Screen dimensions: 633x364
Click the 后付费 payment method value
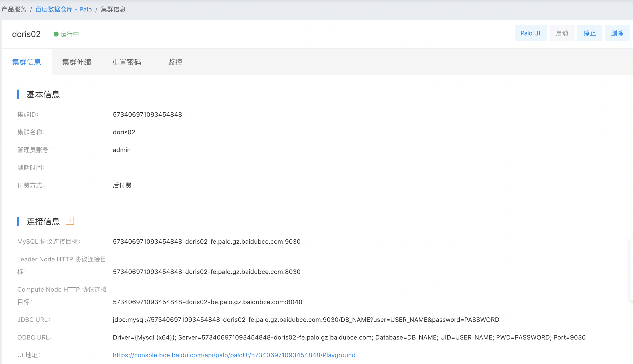tap(122, 185)
